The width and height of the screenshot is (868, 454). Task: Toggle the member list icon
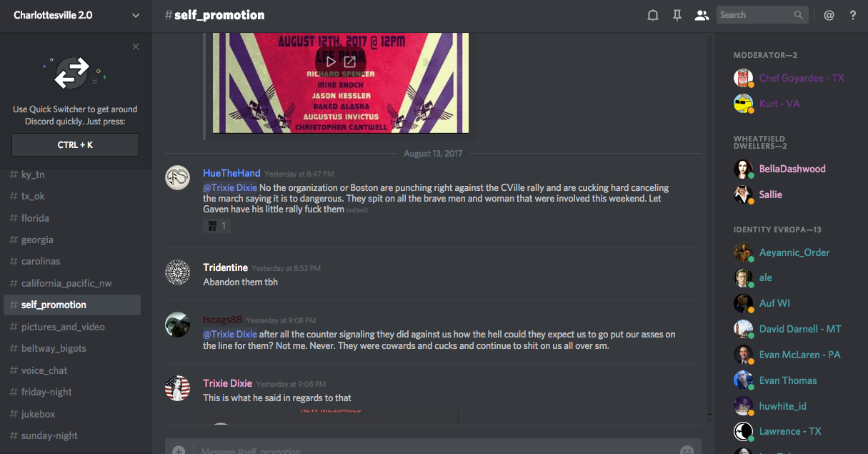(x=702, y=15)
